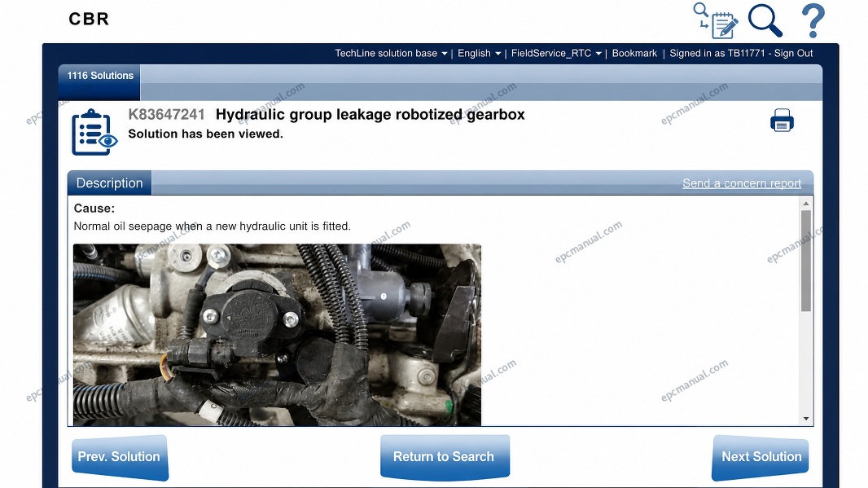Click the Sign Out link
Screen dimensions: 868x488
793,53
